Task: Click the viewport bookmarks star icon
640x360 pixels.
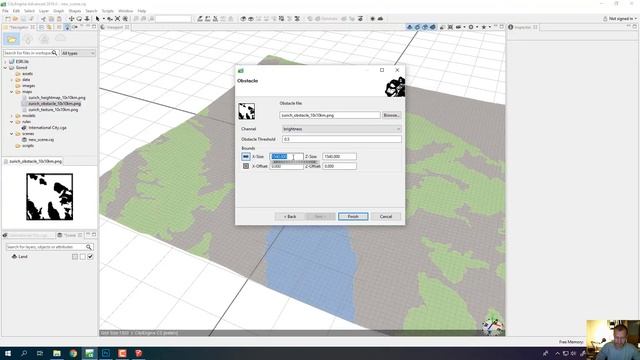Action: [x=484, y=27]
